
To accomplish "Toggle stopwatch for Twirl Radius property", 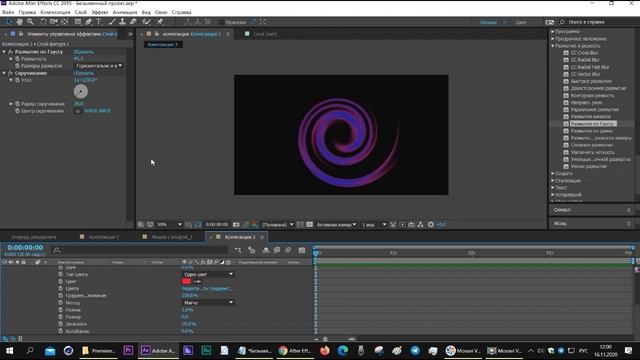I will 18,104.
